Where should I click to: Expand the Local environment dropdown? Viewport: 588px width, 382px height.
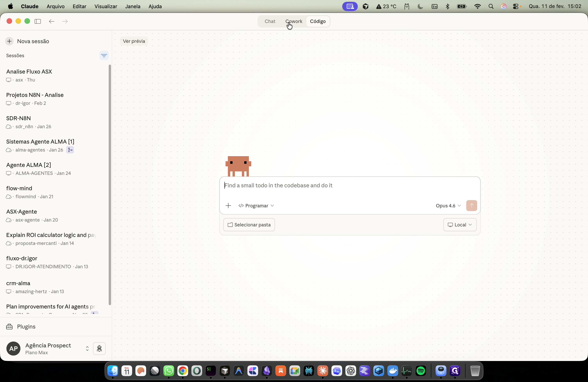460,225
